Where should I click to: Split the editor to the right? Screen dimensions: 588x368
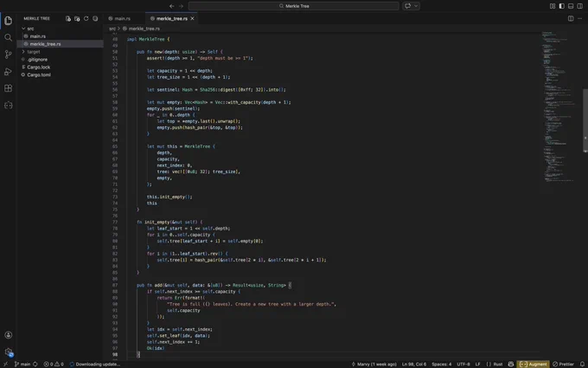571,18
